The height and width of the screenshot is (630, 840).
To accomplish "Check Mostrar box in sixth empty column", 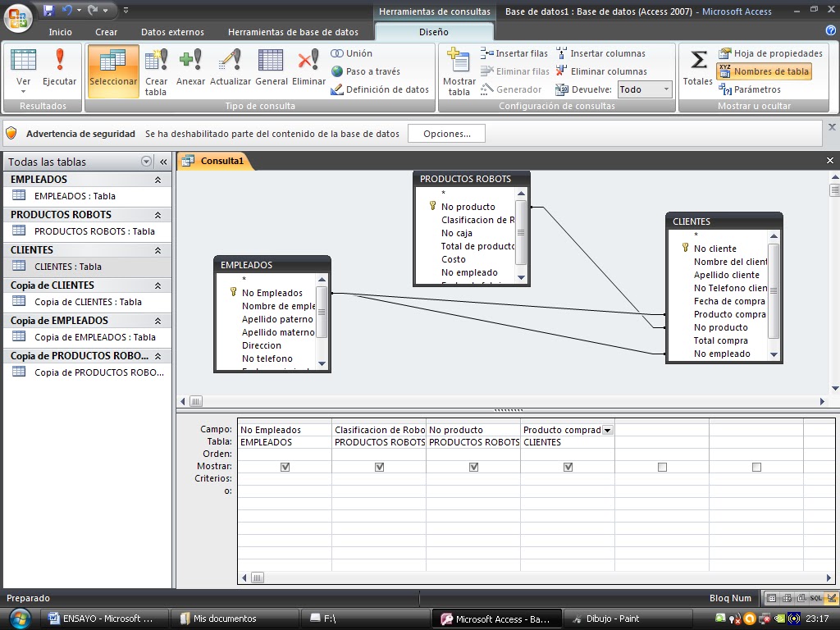I will coord(756,467).
